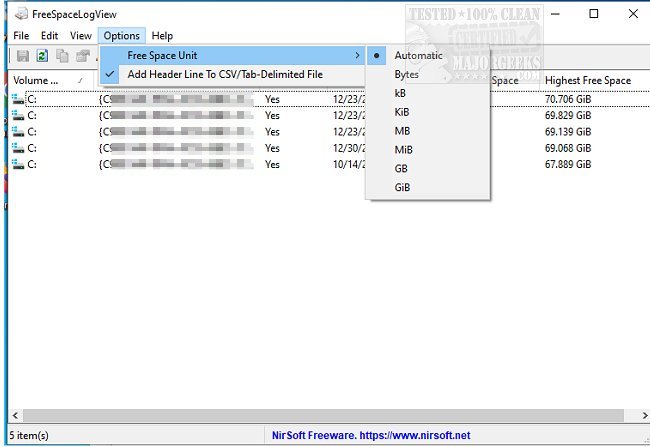Screen dimensions: 650x447
Task: Click the Yes cell in the 70.706 GiB row
Action: click(272, 99)
